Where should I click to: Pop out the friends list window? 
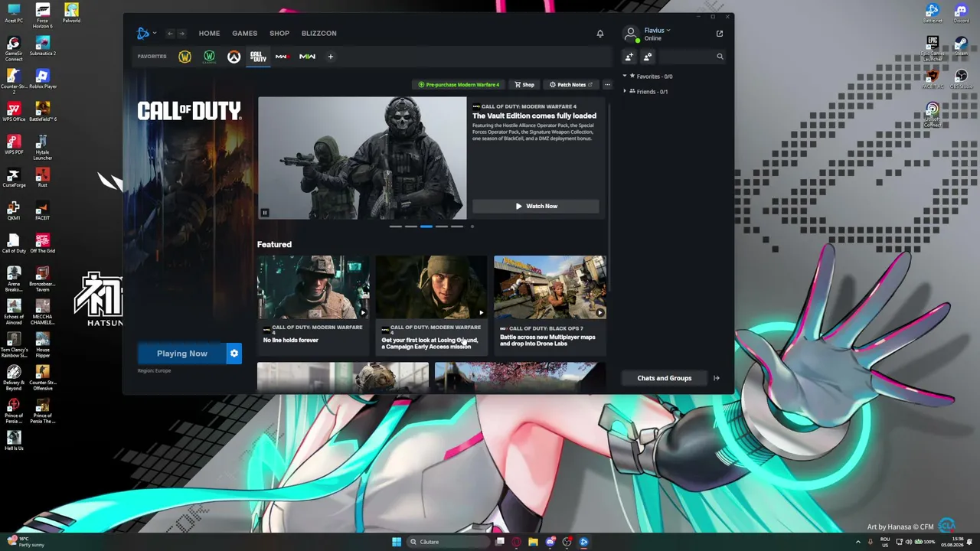coord(720,34)
